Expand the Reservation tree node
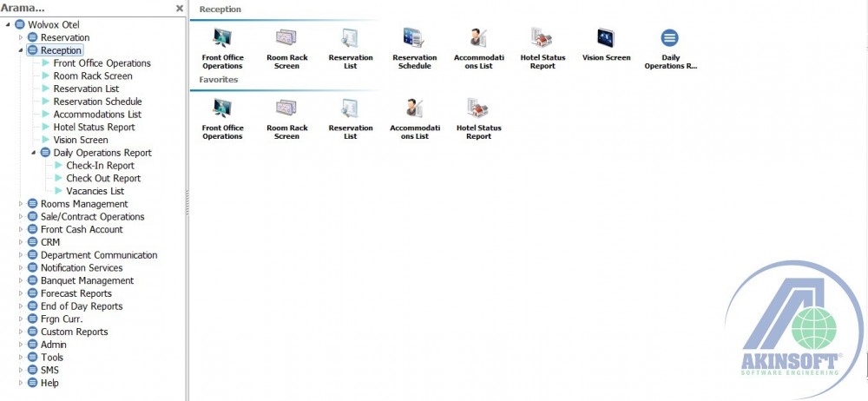Viewport: 868px width, 401px height. (x=21, y=37)
